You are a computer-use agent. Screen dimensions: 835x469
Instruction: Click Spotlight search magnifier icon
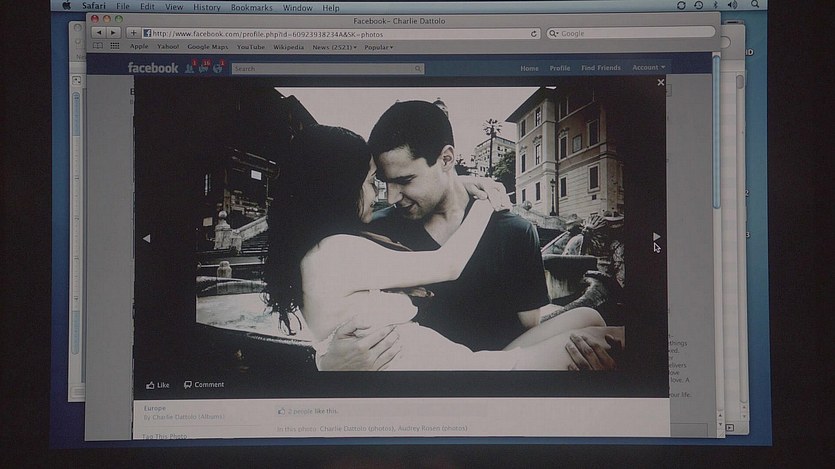tap(755, 4)
